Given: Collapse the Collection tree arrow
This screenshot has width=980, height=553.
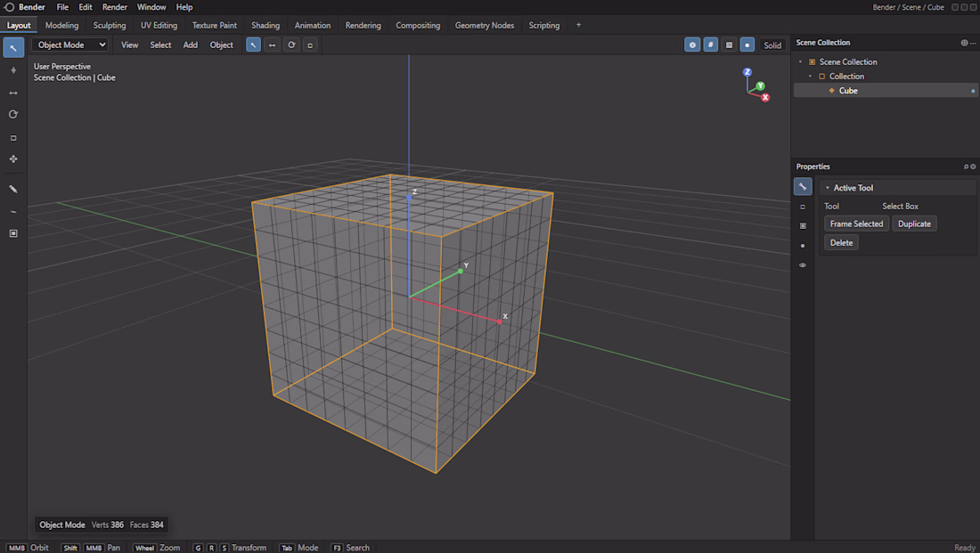Looking at the screenshot, I should click(x=810, y=77).
